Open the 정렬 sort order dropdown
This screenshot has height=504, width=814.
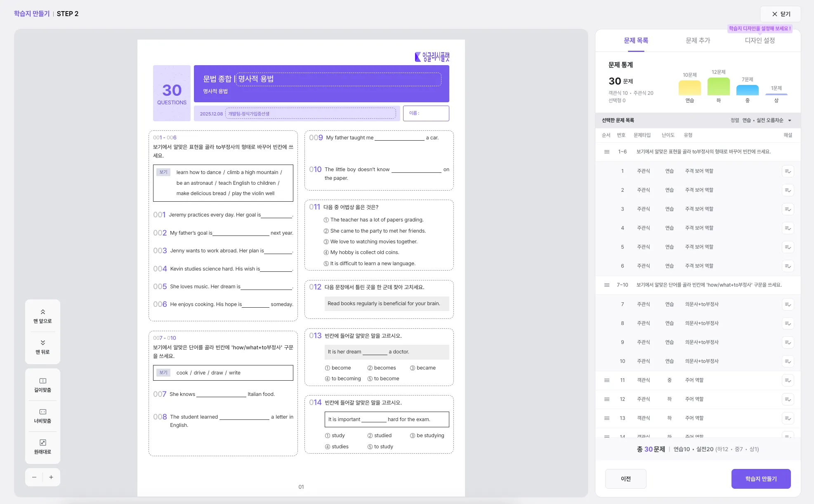[x=767, y=120]
